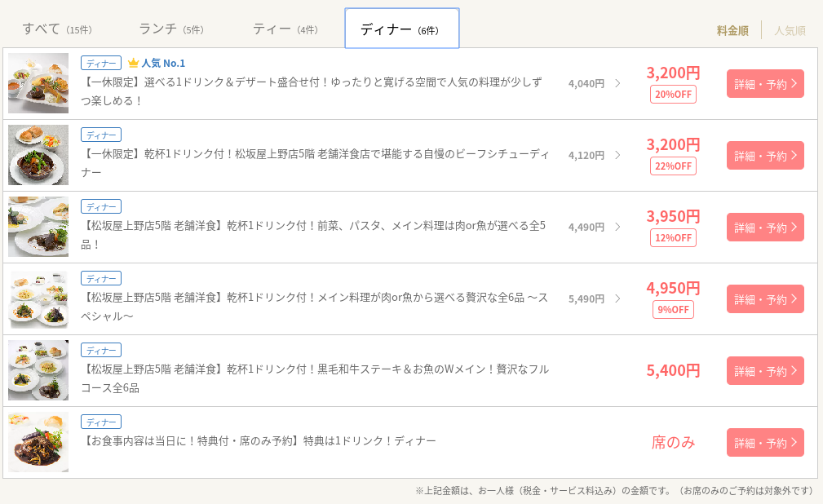Select the ティー (4件) tab

point(285,29)
